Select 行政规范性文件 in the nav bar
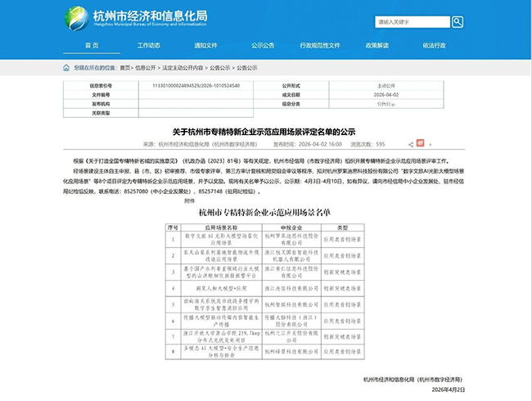The image size is (532, 401). [320, 45]
